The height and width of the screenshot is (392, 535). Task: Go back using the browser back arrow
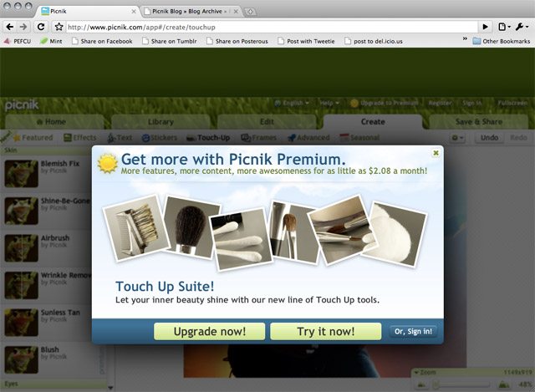pos(10,27)
